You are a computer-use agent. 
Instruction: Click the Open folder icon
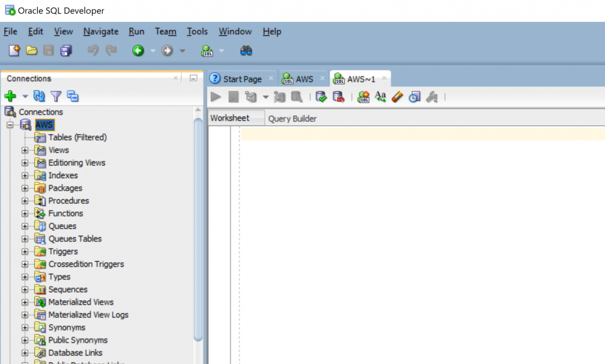coord(31,51)
